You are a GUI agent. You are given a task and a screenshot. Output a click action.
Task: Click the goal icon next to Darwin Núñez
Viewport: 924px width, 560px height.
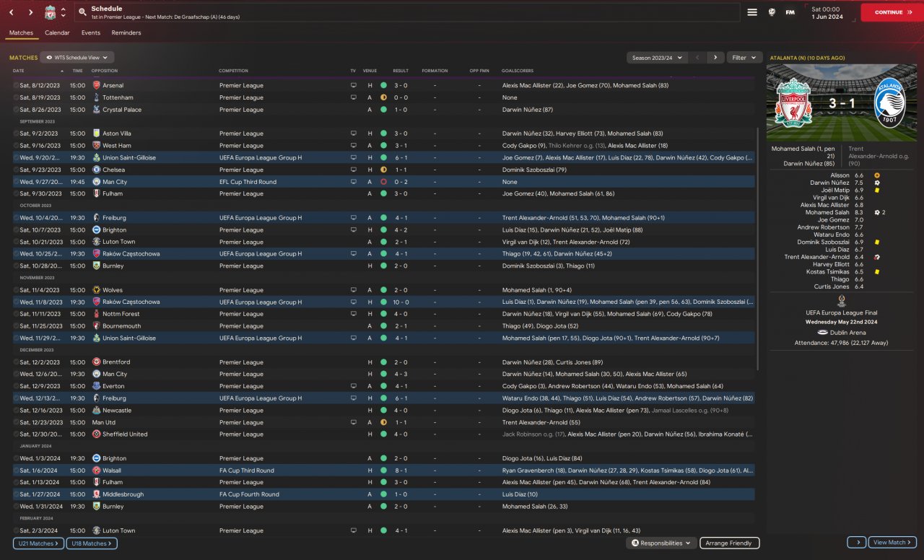click(876, 183)
